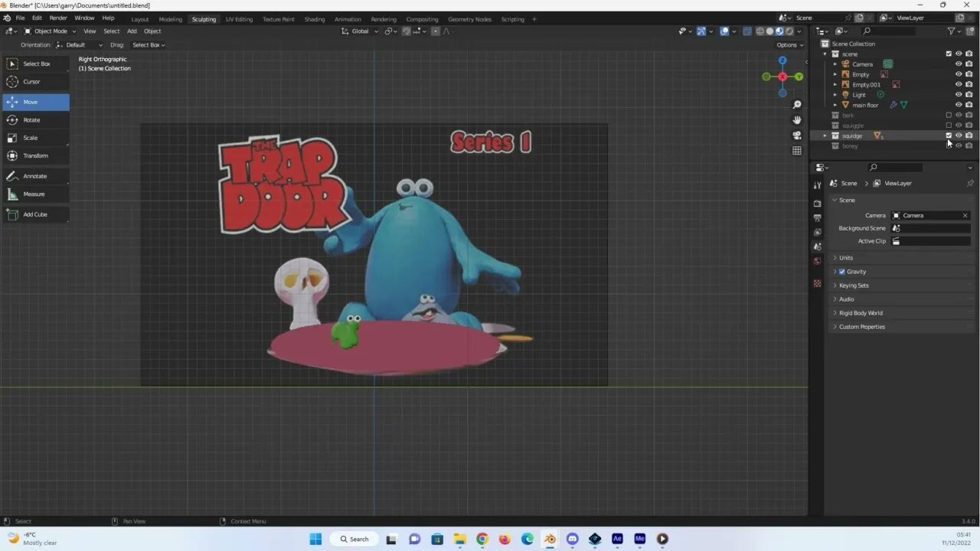The height and width of the screenshot is (551, 980).
Task: Open the File menu
Action: pos(21,18)
